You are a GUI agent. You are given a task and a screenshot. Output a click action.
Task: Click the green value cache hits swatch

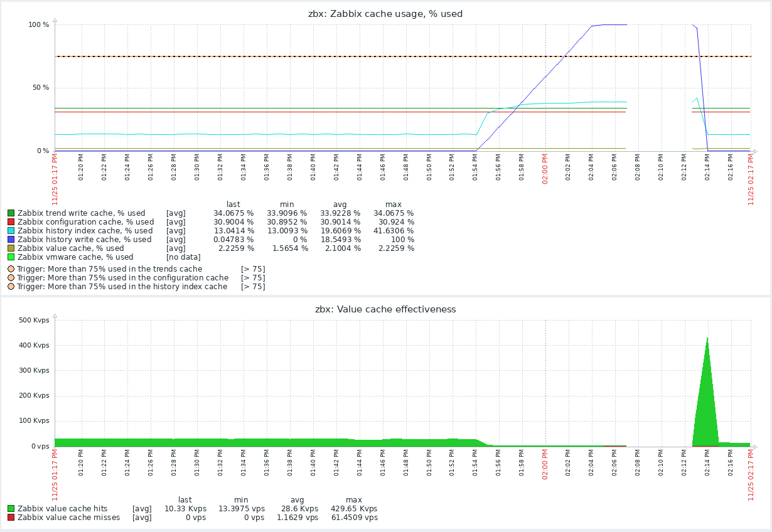(x=11, y=509)
